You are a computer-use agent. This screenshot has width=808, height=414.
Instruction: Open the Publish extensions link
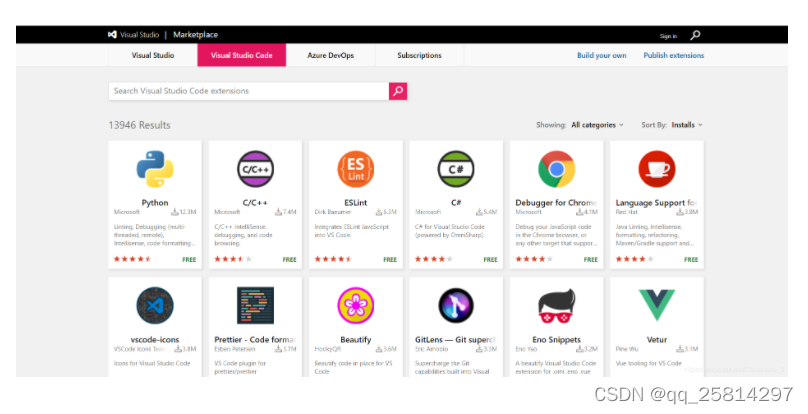[x=674, y=55]
